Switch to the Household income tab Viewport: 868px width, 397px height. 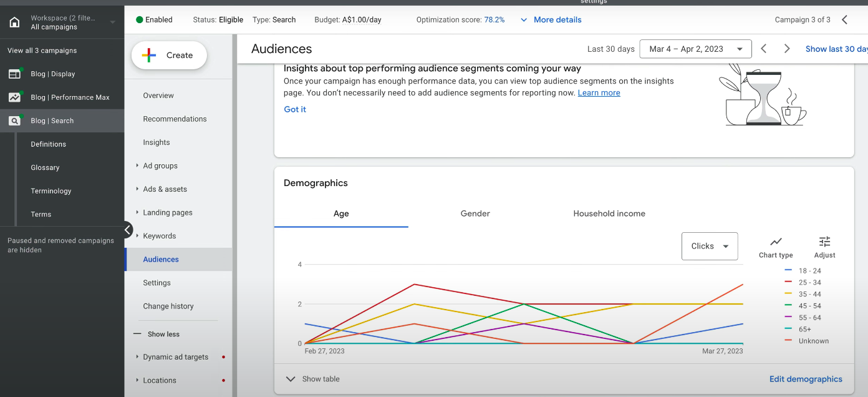[609, 213]
